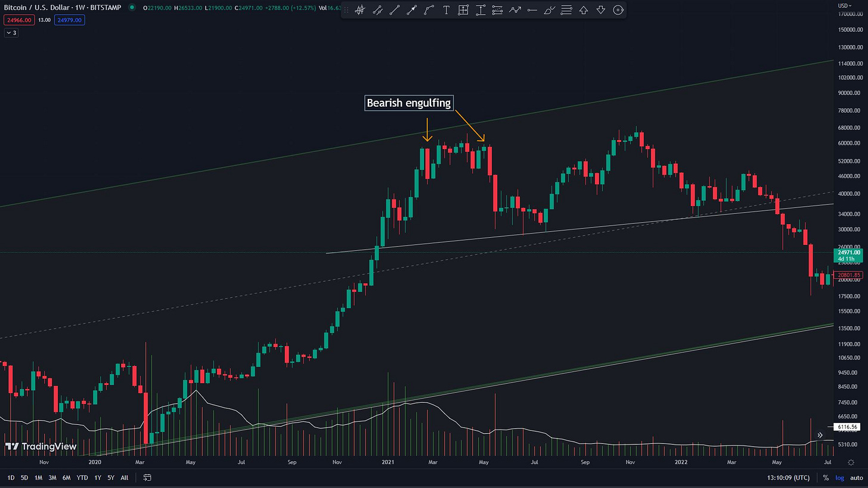Click the drawing toolbar drag handle dots
868x488 pixels.
pos(346,10)
